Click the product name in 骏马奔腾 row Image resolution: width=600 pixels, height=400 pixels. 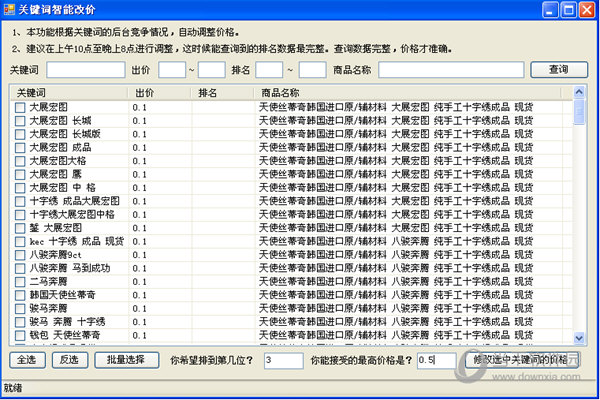coord(396,309)
